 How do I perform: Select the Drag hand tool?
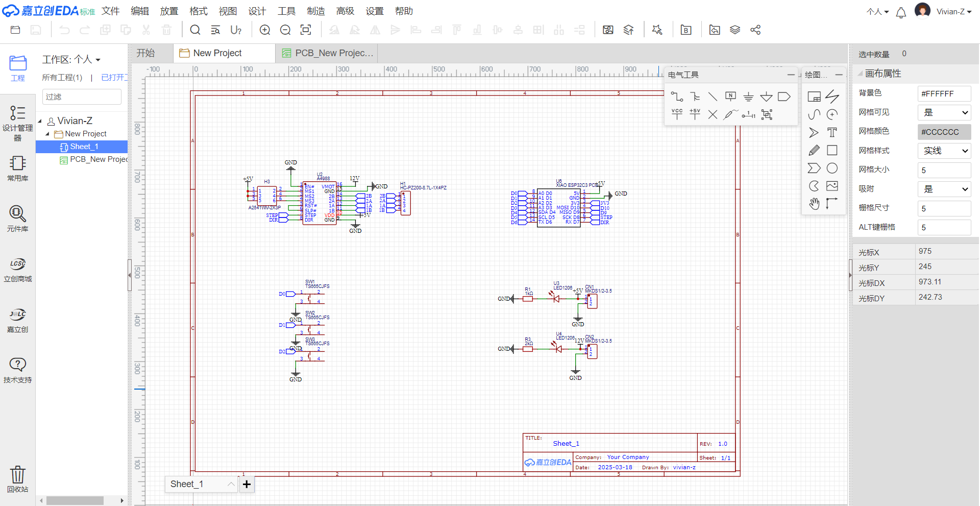pos(814,204)
